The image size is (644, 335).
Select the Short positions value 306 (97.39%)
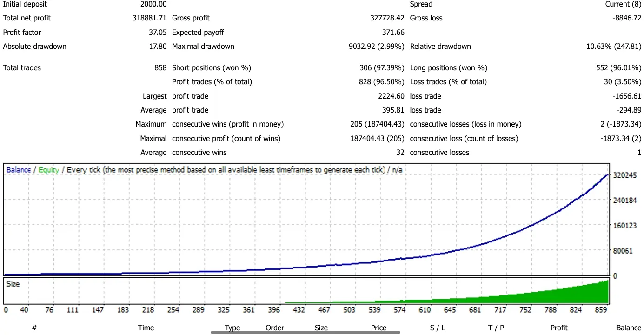tap(382, 68)
